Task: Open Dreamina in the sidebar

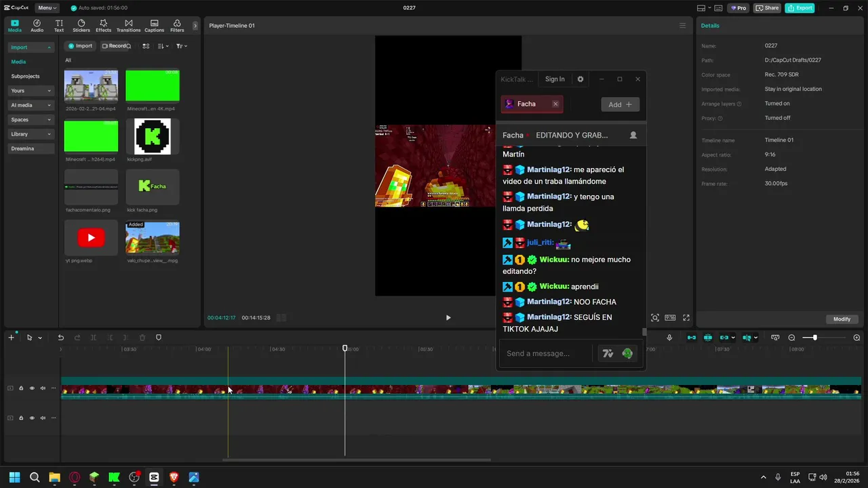Action: 31,148
